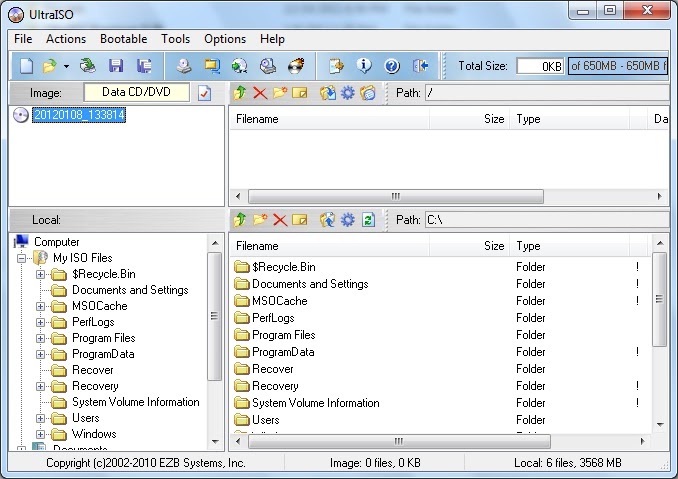The width and height of the screenshot is (678, 479).
Task: Click the New Folder icon in Image toolbar
Action: pyautogui.click(x=280, y=93)
